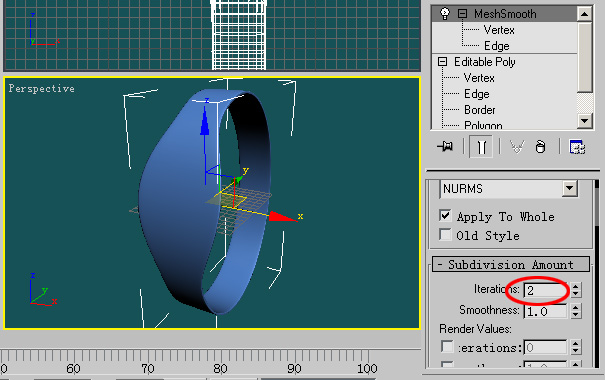Select Border sub-object under Editable Poly
The width and height of the screenshot is (605, 380).
click(x=480, y=110)
